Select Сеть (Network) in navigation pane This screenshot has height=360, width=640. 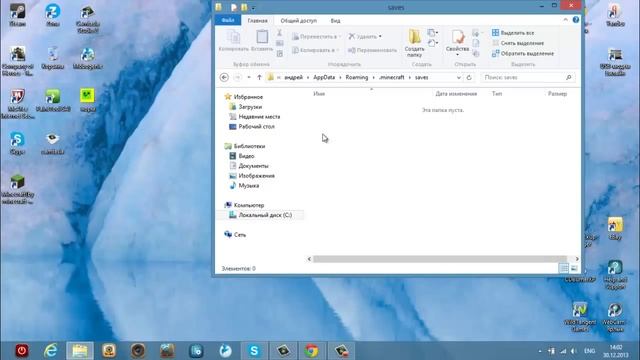[235, 235]
